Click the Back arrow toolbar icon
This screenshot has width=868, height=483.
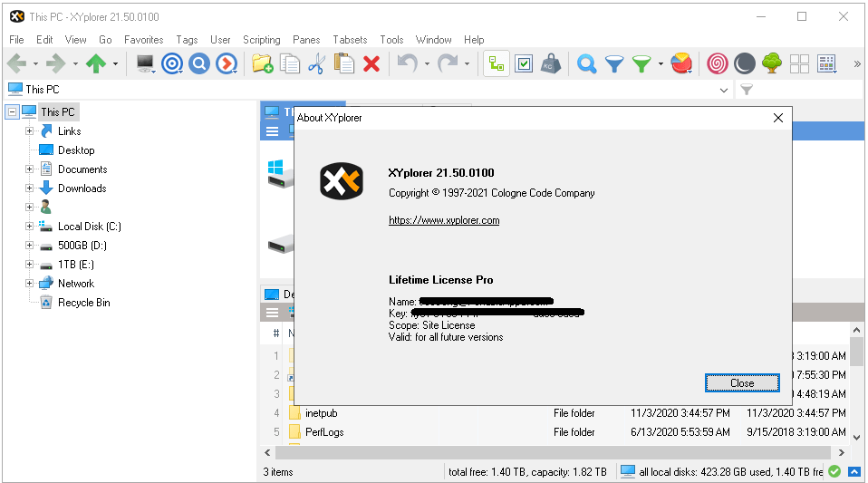click(16, 63)
